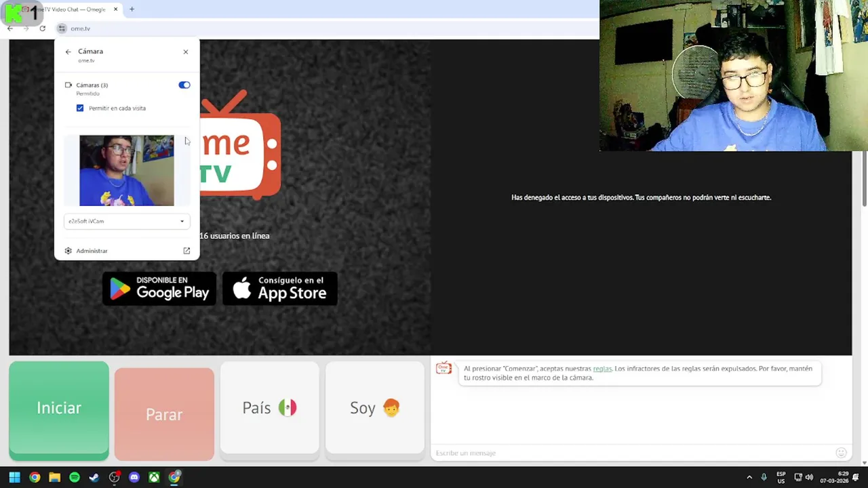Open the clock showing 6:29

[834, 477]
